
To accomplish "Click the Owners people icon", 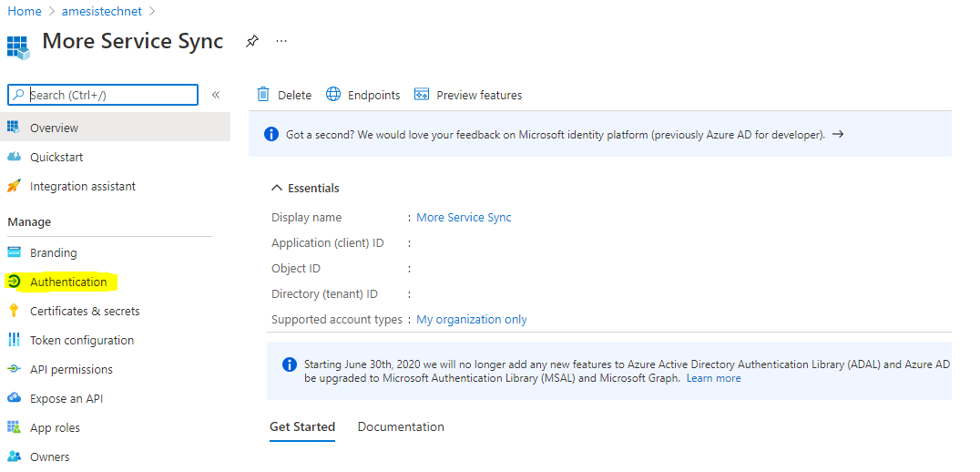I will 14,457.
